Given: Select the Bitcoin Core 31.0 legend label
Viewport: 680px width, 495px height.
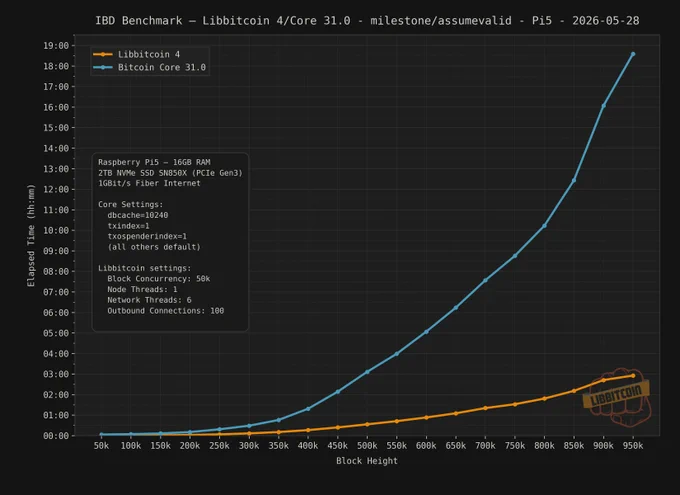Looking at the screenshot, I should (x=162, y=67).
